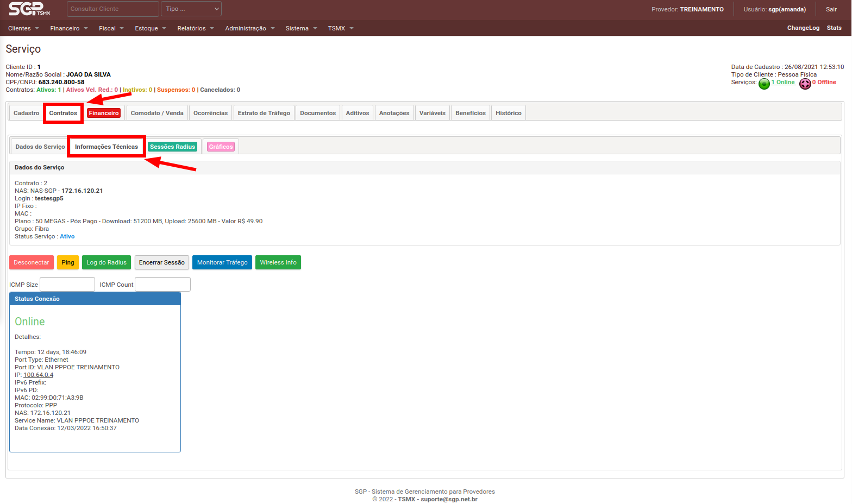Click the SGP TSMX logo
Viewport: 852px width, 504px height.
(29, 9)
